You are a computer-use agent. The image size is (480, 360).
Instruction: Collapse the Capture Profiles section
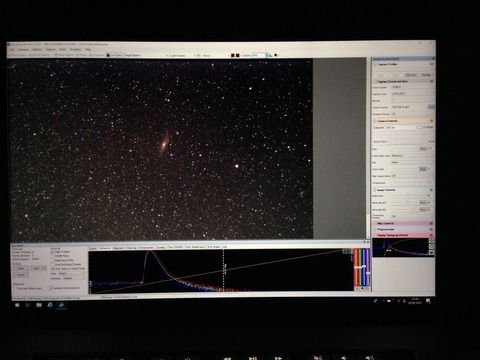click(x=375, y=64)
